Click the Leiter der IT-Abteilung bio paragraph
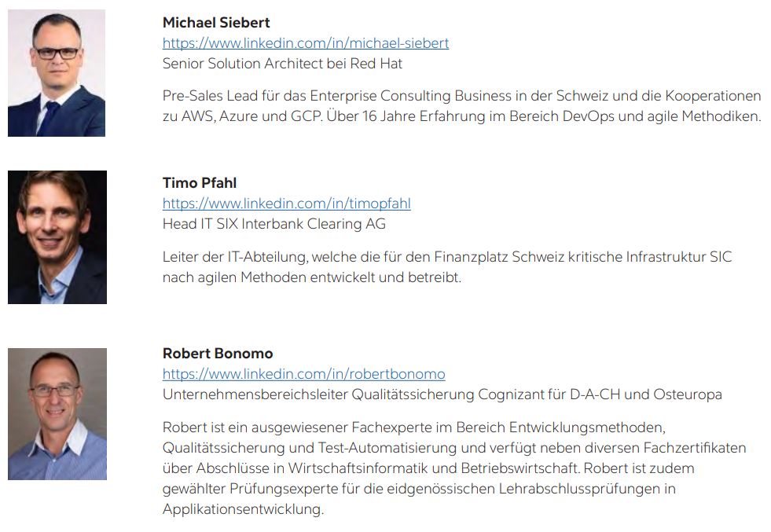The height and width of the screenshot is (532, 771). tap(447, 267)
